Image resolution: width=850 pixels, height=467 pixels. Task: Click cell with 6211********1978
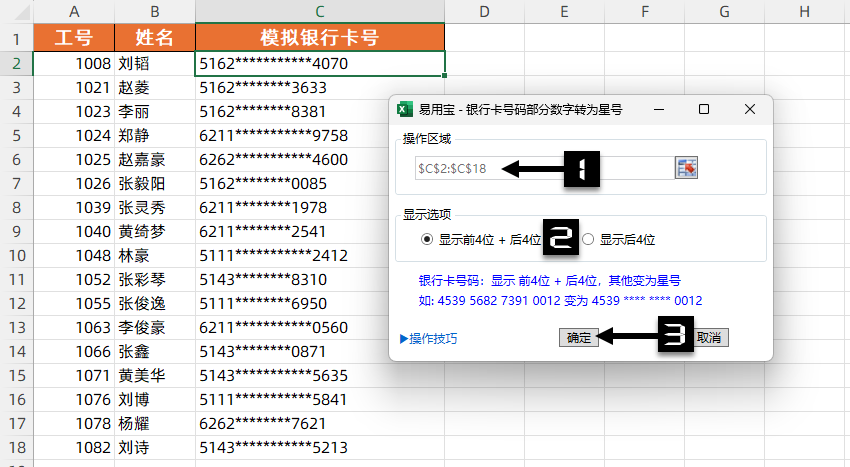tap(293, 208)
